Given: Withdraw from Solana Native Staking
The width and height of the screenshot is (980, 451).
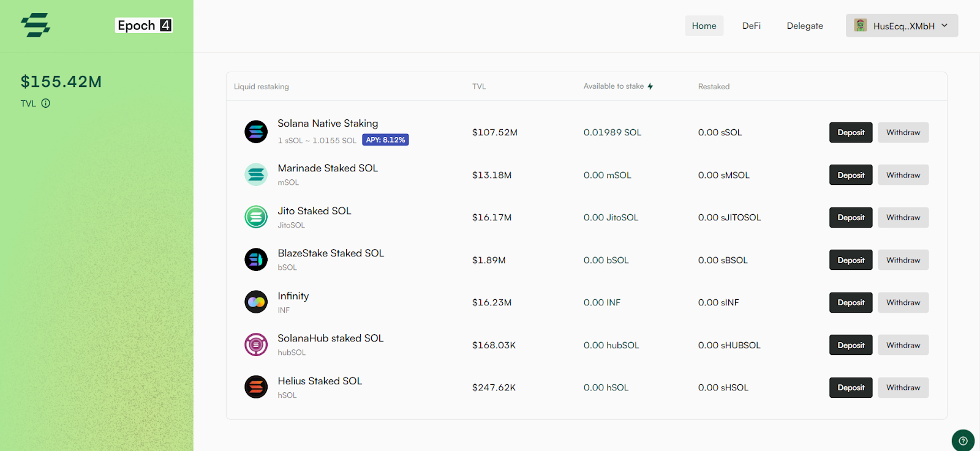Looking at the screenshot, I should point(903,132).
